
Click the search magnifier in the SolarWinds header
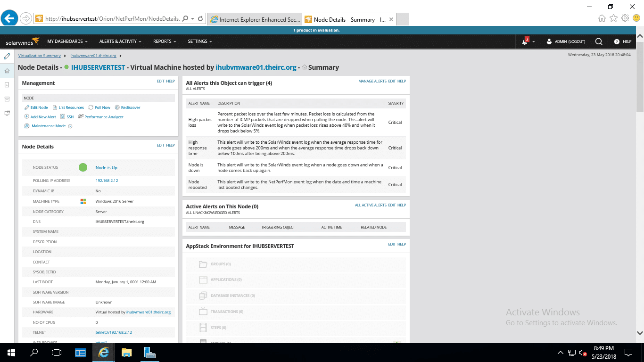598,41
